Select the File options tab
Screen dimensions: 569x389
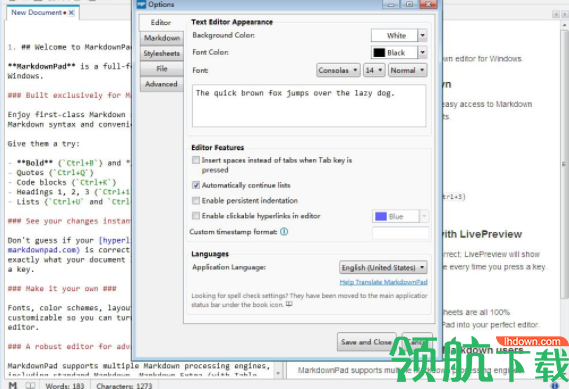click(161, 69)
